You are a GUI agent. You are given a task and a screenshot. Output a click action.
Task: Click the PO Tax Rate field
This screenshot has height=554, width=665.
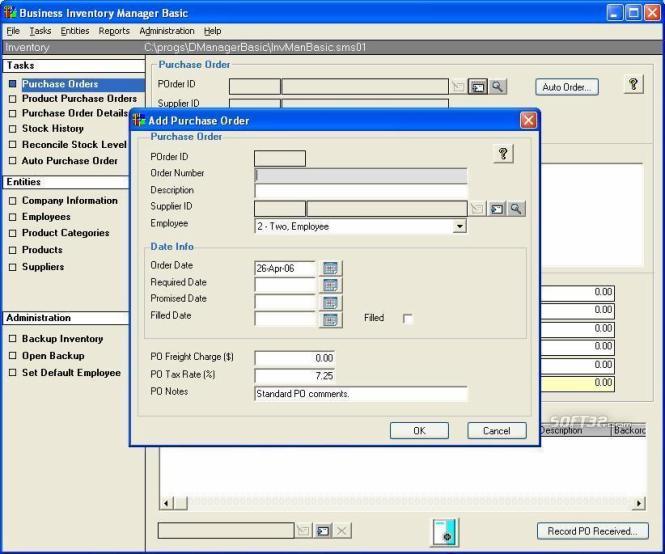coord(295,375)
